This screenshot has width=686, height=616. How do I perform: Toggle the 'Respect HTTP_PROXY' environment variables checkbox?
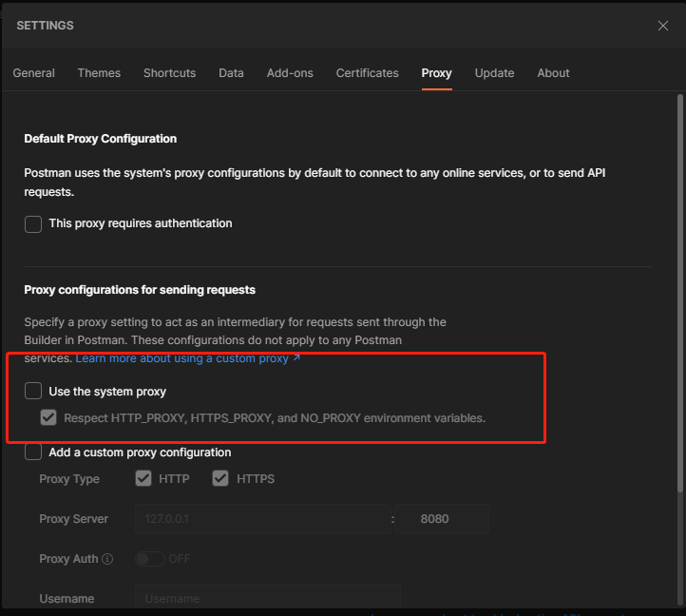pos(48,417)
